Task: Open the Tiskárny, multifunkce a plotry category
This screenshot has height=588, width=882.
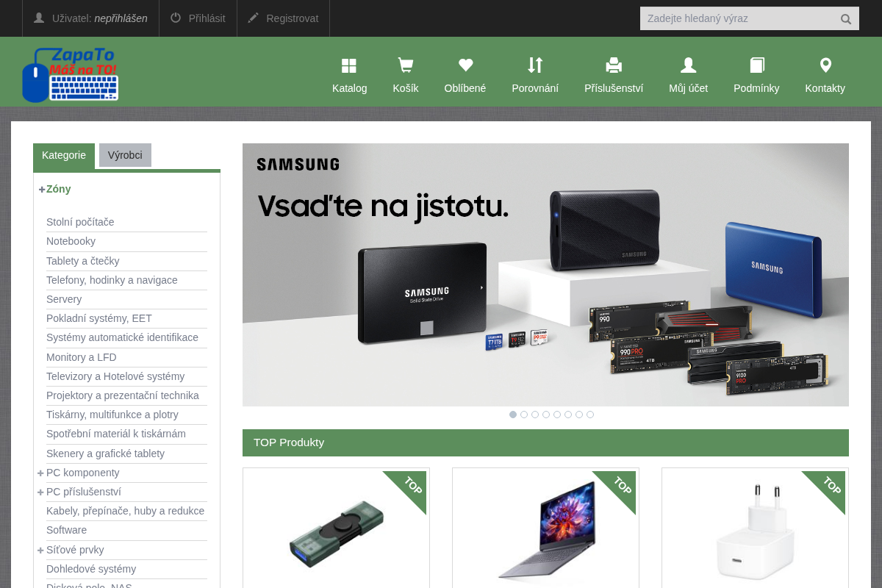Action: pyautogui.click(x=112, y=415)
